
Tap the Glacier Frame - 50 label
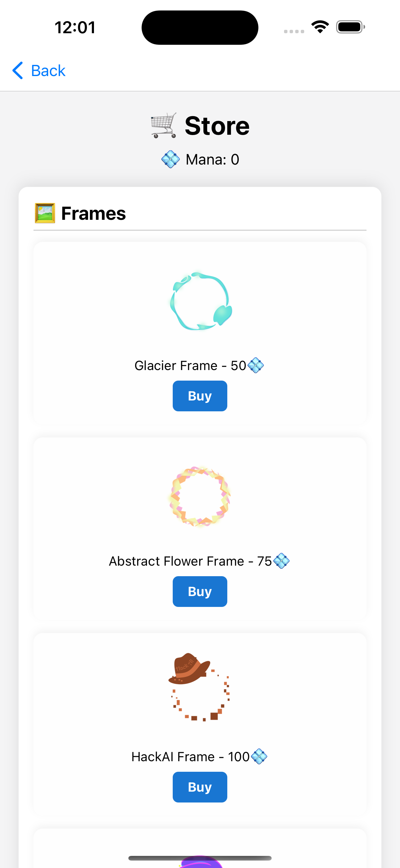[190, 366]
